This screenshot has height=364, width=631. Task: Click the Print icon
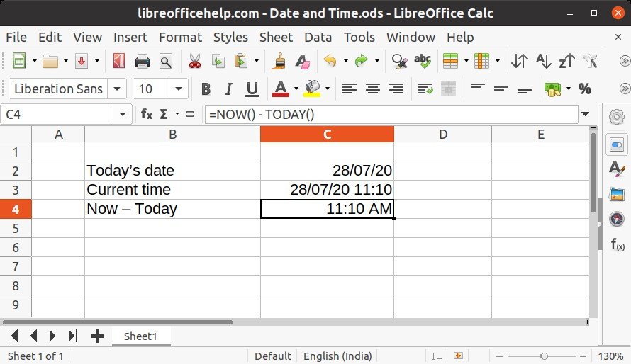142,61
